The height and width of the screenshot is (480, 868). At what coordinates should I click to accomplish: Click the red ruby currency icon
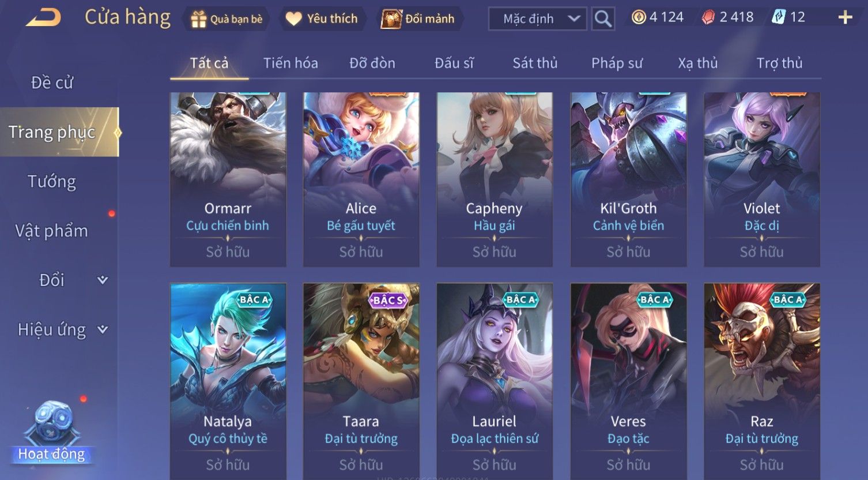[x=708, y=17]
